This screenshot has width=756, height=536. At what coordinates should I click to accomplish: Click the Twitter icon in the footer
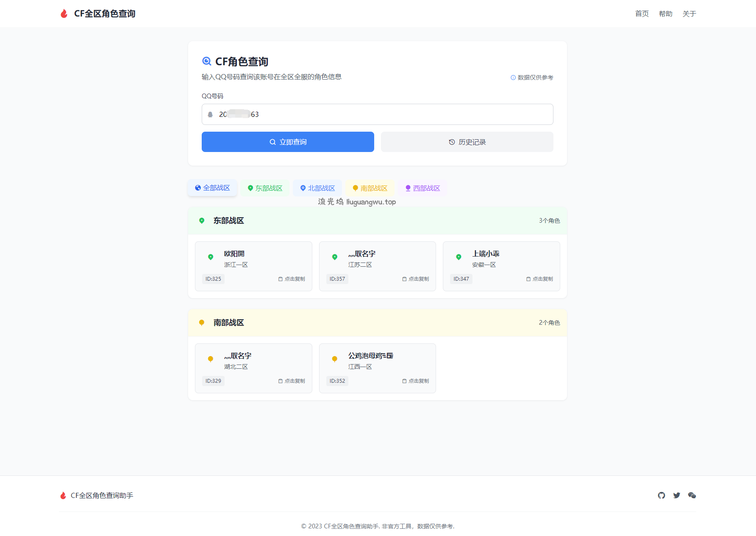676,495
